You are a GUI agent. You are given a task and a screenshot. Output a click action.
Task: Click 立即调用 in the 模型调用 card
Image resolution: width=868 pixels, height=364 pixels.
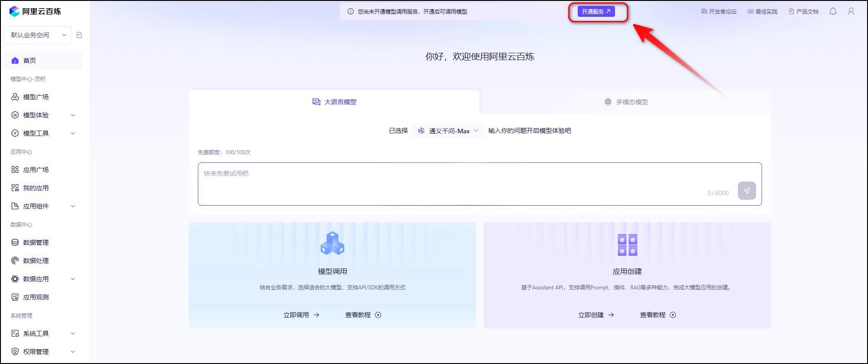(x=301, y=315)
